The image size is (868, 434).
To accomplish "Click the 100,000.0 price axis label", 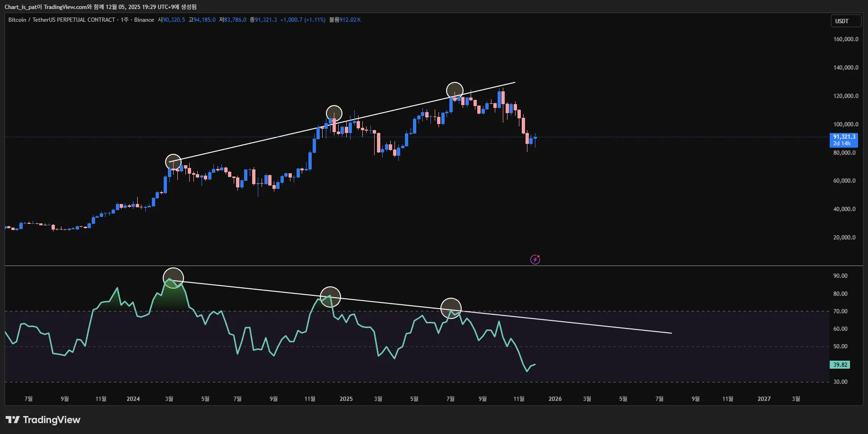I will (x=845, y=124).
